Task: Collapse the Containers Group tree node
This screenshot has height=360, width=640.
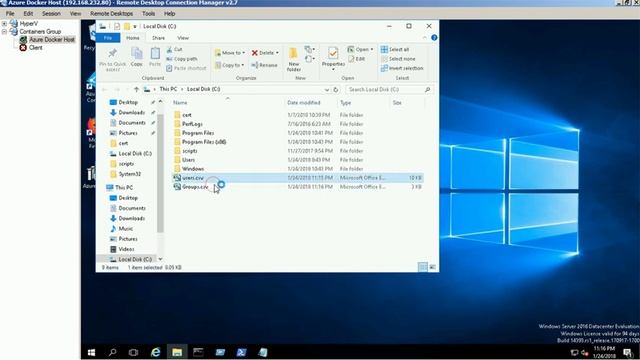Action: (4, 31)
